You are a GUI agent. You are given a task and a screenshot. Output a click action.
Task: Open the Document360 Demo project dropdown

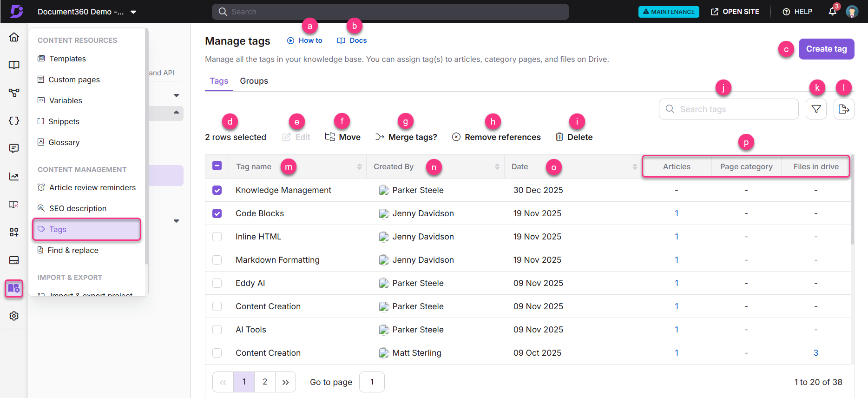point(87,12)
